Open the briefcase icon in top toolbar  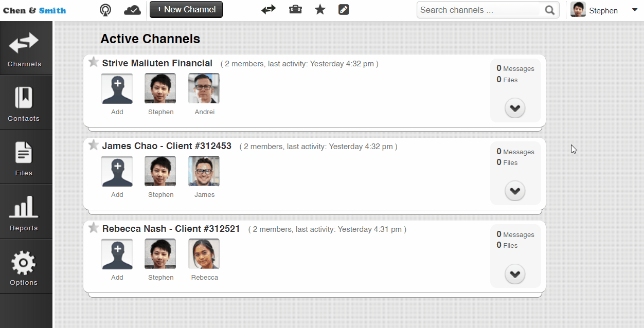click(295, 10)
